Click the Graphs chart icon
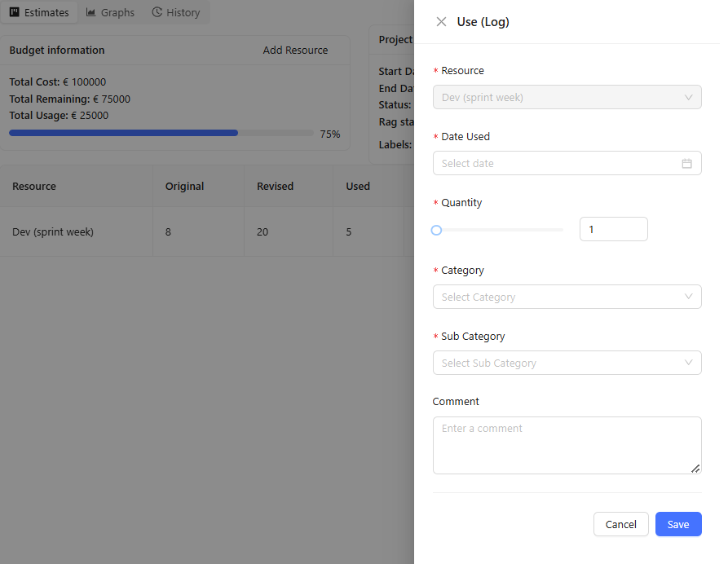 (91, 12)
